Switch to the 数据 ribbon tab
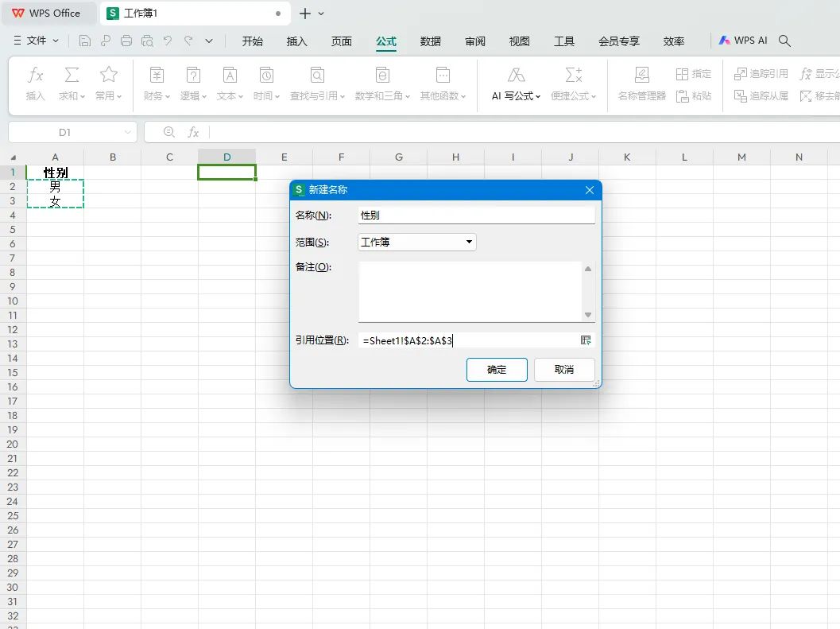Viewport: 840px width, 629px height. pos(431,41)
